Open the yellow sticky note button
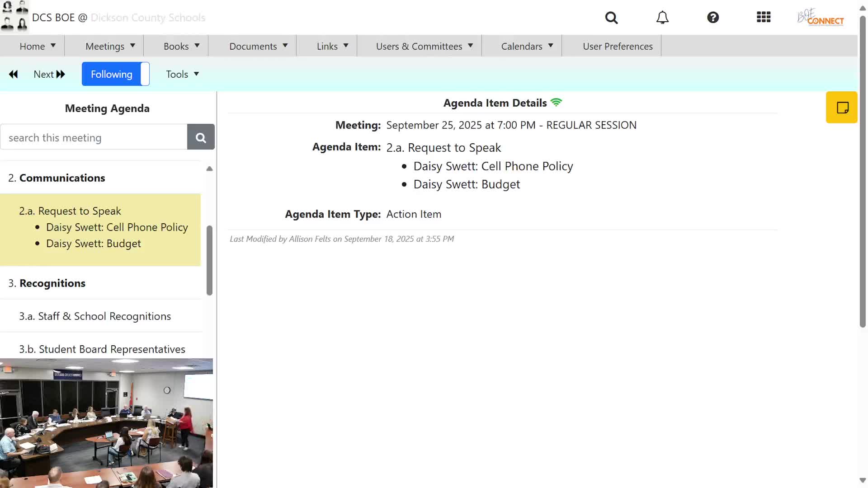 [x=842, y=108]
